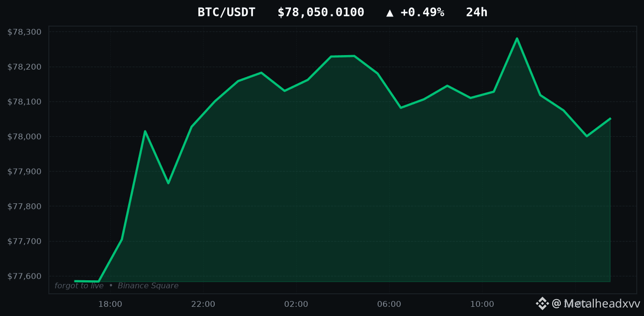This screenshot has width=644, height=316.
Task: Click the $78,000 price axis label
Action: click(25, 137)
